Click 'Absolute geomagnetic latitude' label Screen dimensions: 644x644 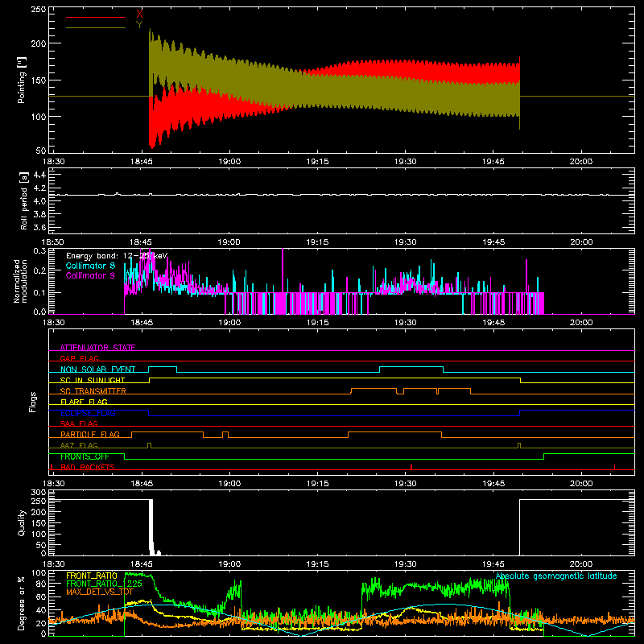[556, 576]
